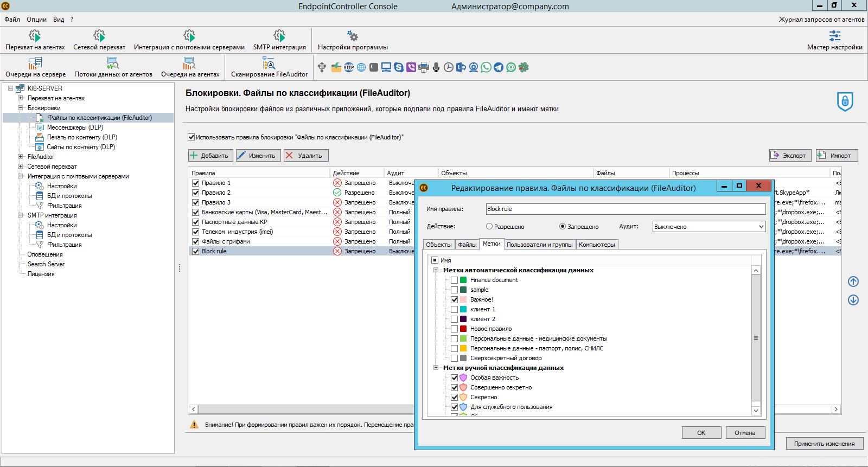Uncheck the Секретно manual label

click(x=455, y=398)
